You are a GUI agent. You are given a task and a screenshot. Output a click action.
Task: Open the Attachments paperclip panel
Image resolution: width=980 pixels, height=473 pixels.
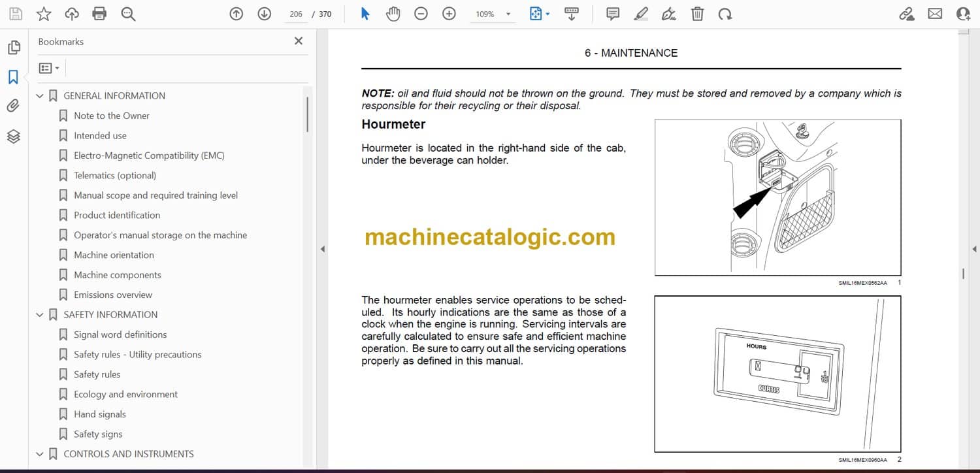coord(13,106)
